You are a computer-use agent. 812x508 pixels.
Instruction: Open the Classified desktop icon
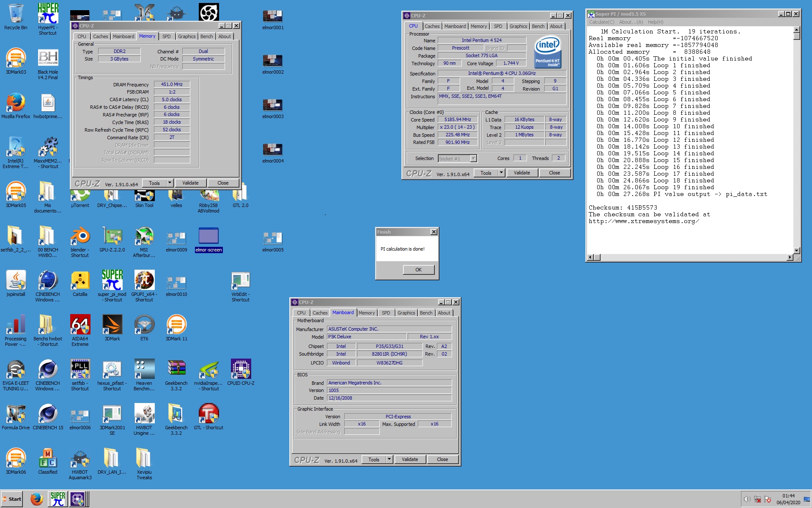coord(48,461)
